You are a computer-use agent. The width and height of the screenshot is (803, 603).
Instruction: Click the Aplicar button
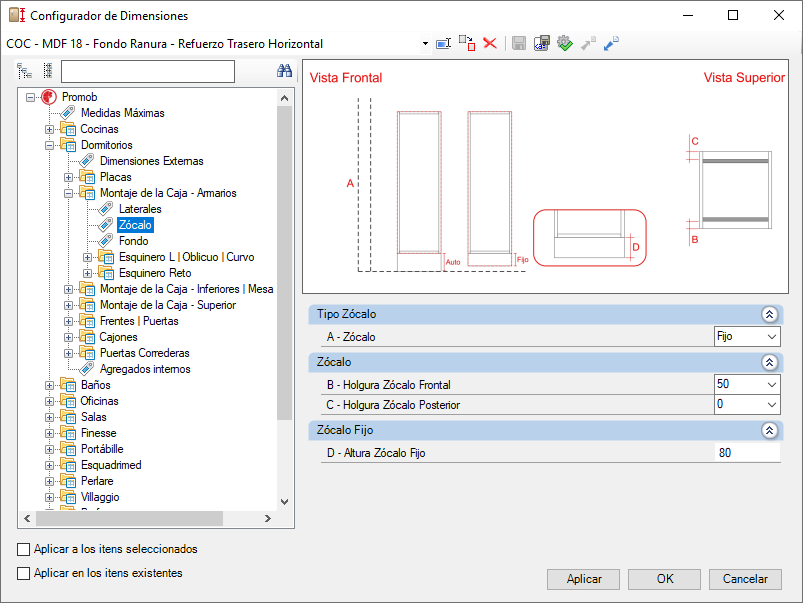(x=583, y=579)
